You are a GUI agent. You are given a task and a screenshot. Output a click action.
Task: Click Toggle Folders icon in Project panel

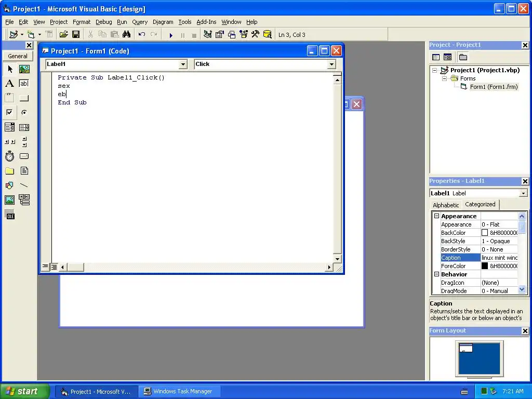(x=463, y=57)
